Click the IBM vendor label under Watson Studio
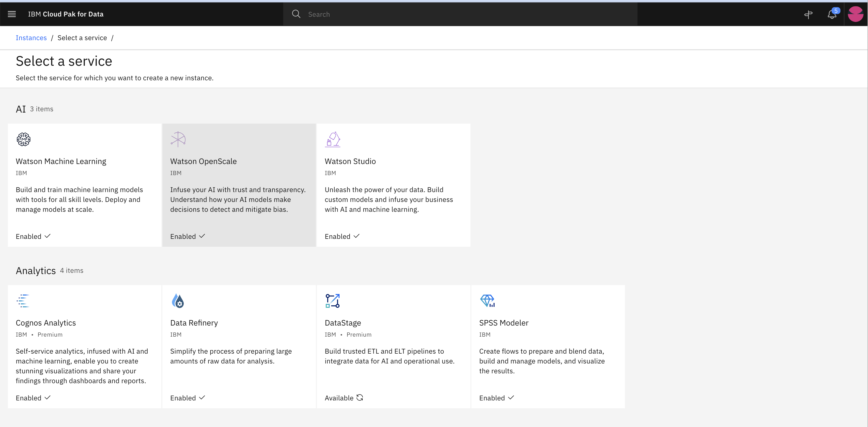The width and height of the screenshot is (868, 427). click(330, 173)
